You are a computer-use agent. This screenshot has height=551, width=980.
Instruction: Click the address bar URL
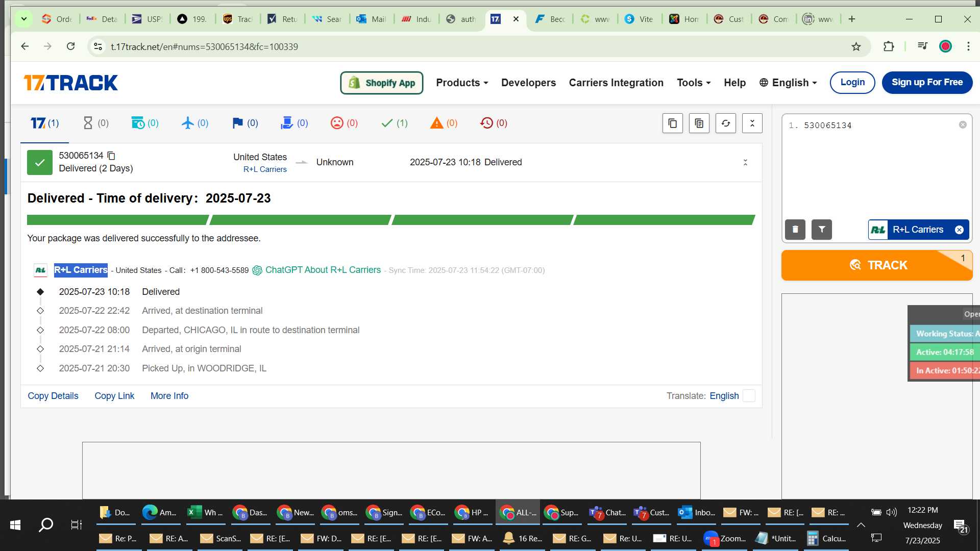click(x=204, y=47)
